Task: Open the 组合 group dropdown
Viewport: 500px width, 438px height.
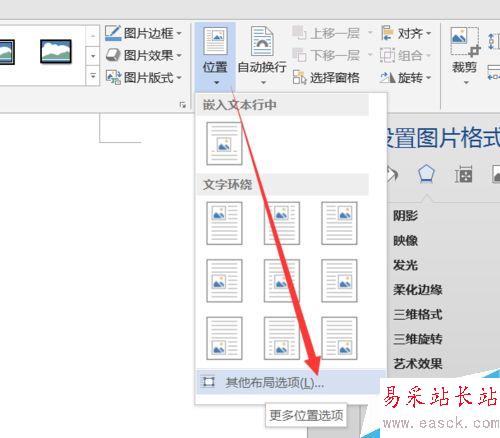Action: pos(406,55)
